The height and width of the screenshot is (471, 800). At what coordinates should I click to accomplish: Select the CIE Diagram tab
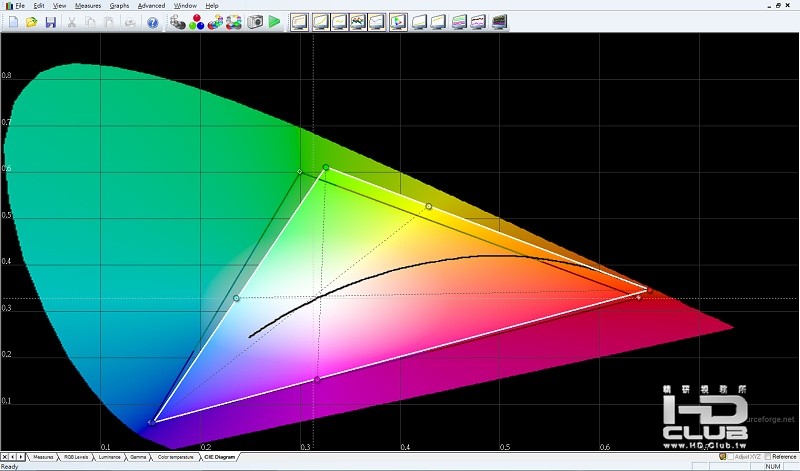click(x=219, y=457)
